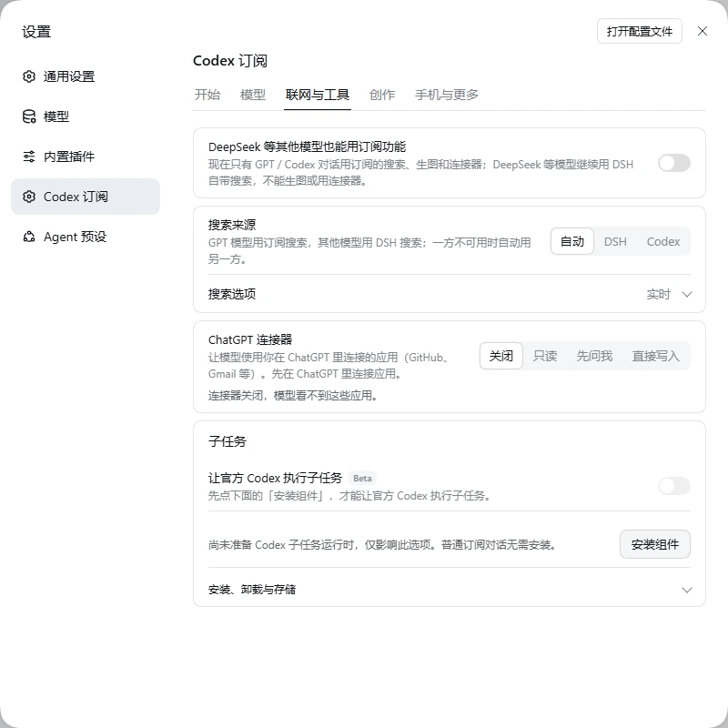728x728 pixels.
Task: Switch to the 创作 tab
Action: click(381, 95)
